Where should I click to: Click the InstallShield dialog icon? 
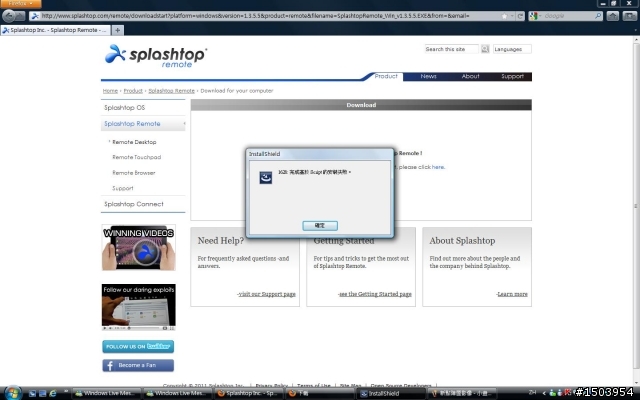[x=266, y=178]
